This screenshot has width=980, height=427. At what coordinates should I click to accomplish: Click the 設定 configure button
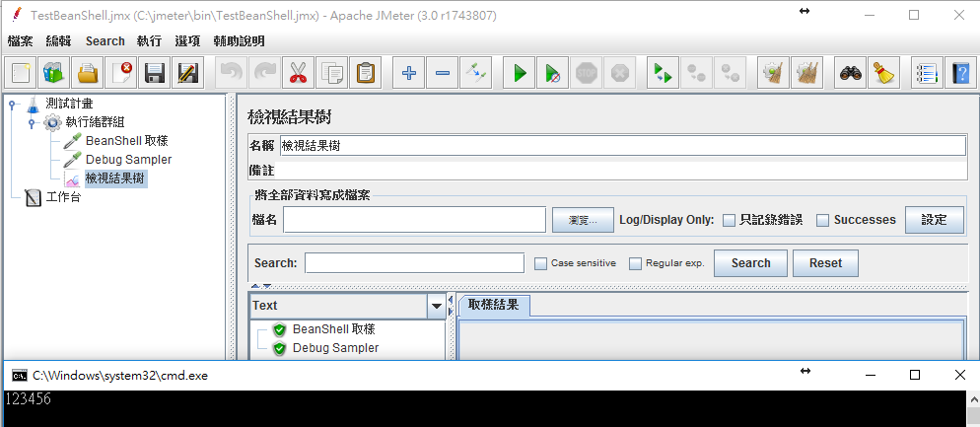(x=935, y=220)
